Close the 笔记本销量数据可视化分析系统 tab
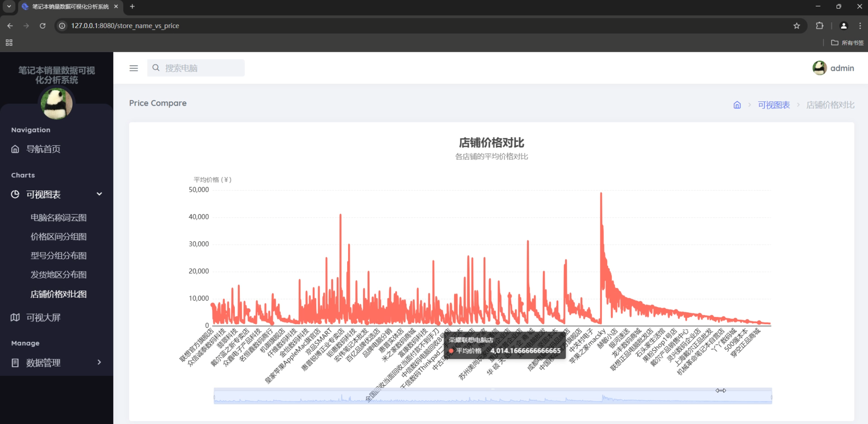 coord(116,6)
